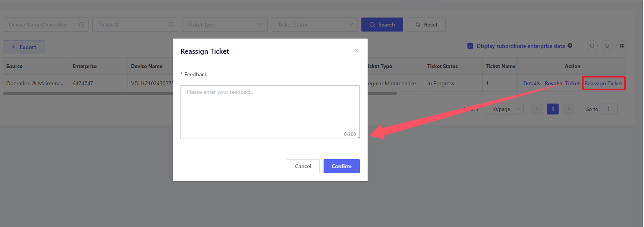Expand the Ticket Status dropdown
The image size is (644, 227).
[314, 25]
